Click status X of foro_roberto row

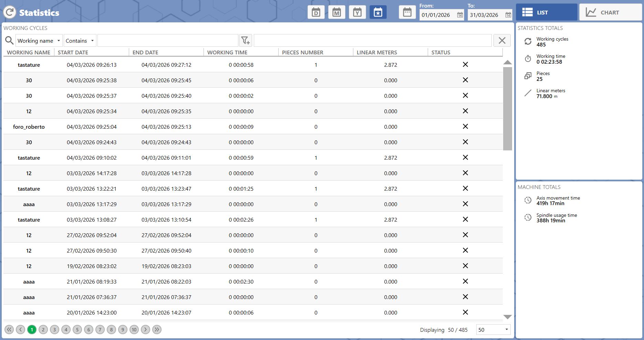tap(465, 127)
